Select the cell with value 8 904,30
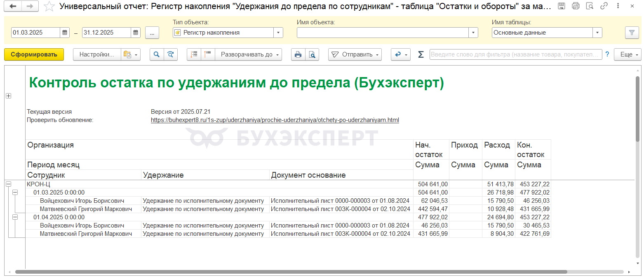Viewport: 644px width, 277px height. tap(499, 234)
